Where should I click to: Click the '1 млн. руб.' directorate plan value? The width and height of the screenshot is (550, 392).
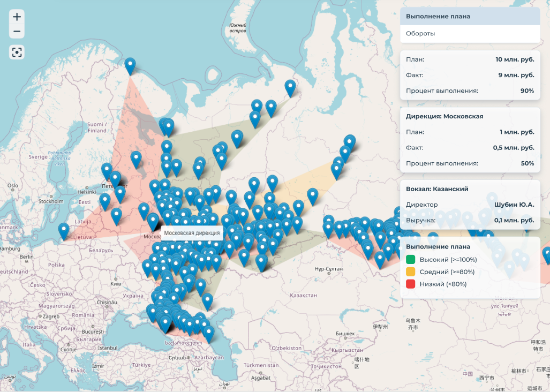tap(517, 132)
